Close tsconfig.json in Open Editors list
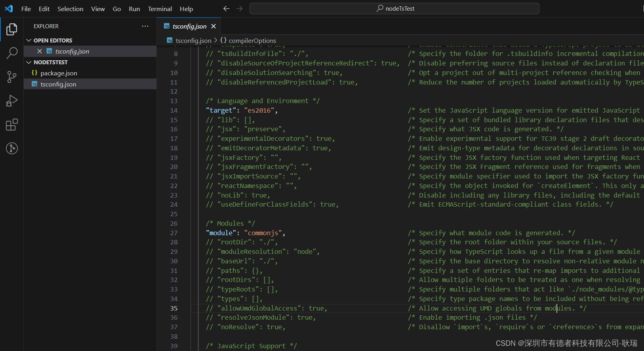The width and height of the screenshot is (644, 351). (x=40, y=51)
